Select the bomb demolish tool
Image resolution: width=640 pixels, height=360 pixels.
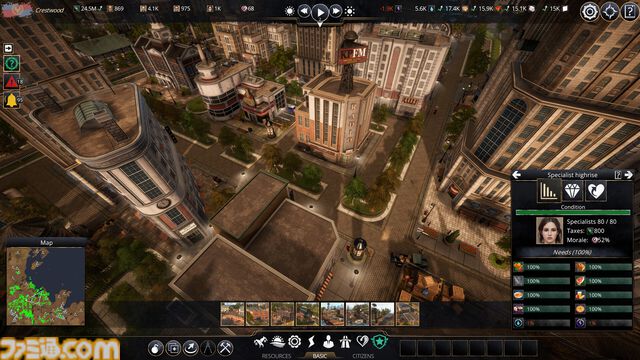point(156,348)
